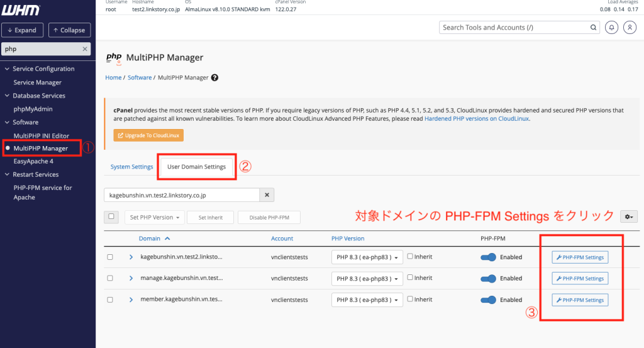Open the user account icon menu

630,28
